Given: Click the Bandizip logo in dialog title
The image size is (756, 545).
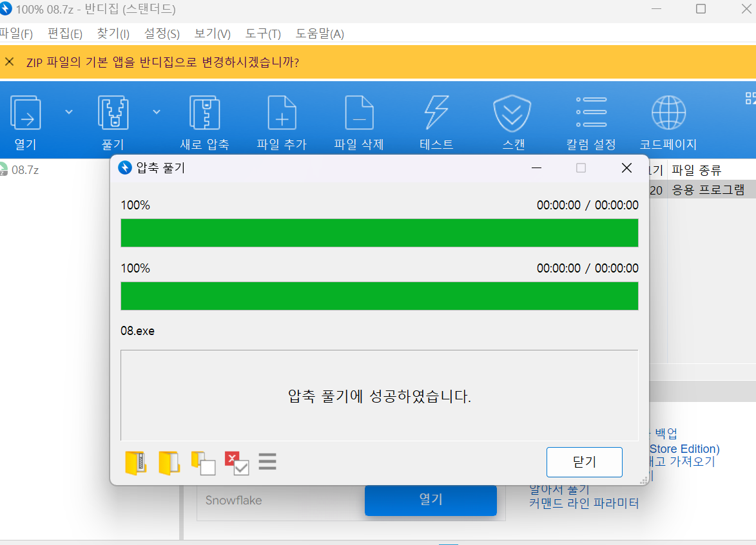Looking at the screenshot, I should coord(125,167).
